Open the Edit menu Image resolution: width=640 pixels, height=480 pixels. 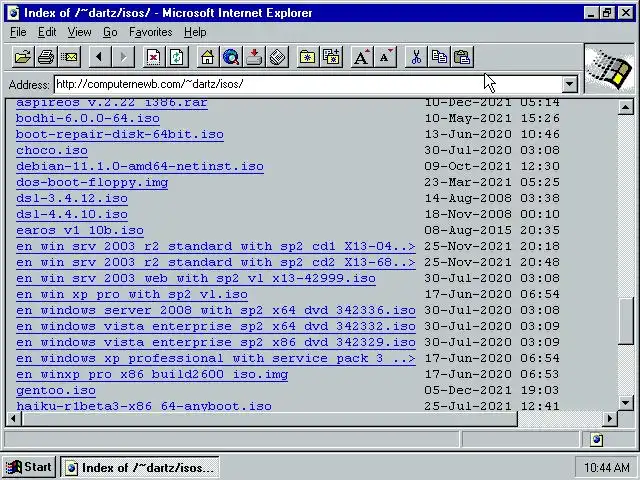click(47, 32)
